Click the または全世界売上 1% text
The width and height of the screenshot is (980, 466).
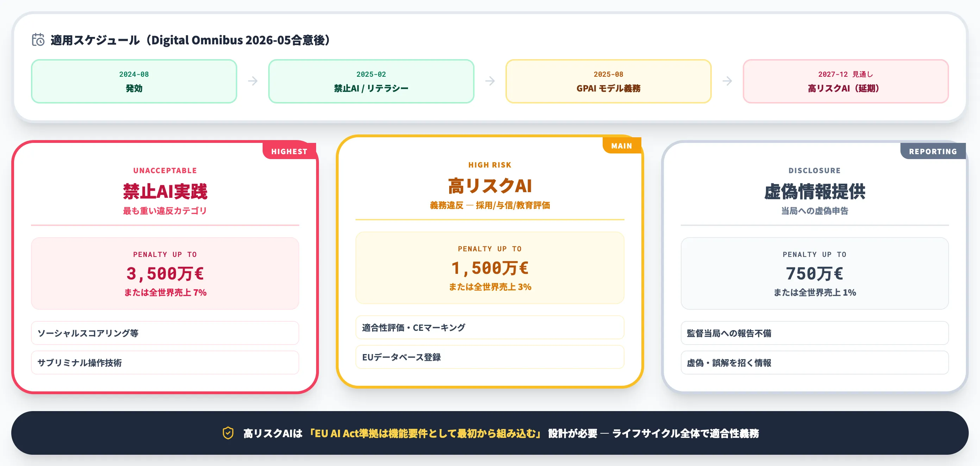[815, 292]
